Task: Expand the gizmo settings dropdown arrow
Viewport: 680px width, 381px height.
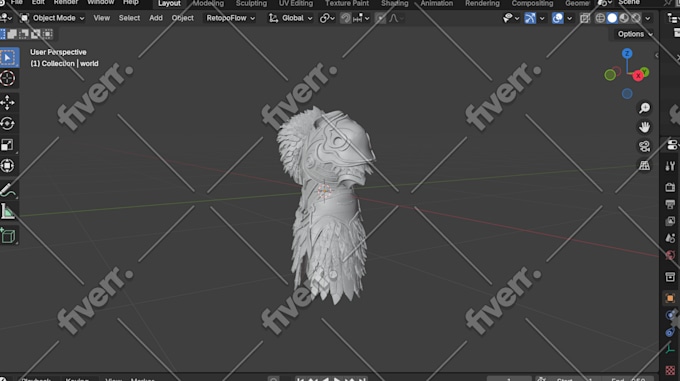Action: 542,18
